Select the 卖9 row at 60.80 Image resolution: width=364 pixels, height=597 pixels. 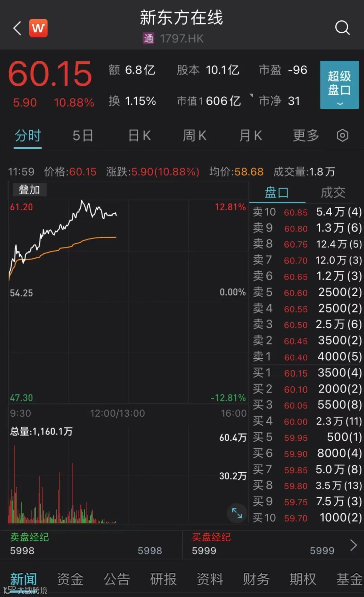[x=307, y=228]
